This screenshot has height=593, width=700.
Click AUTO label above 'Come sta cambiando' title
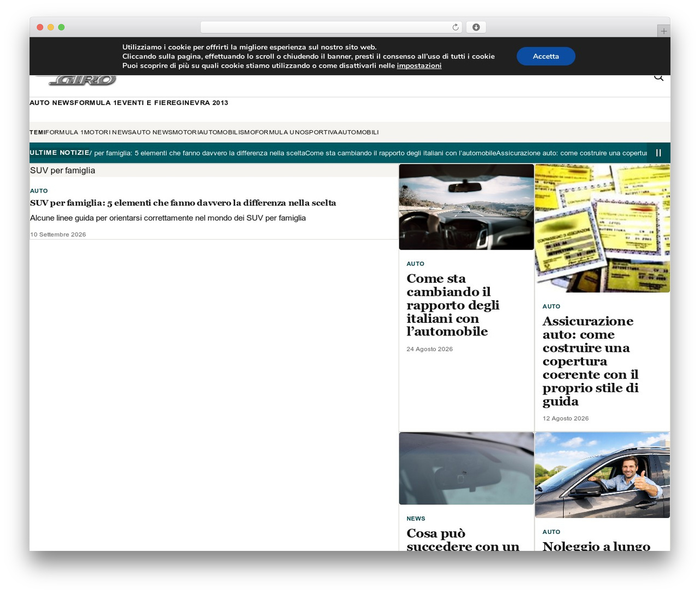point(416,264)
